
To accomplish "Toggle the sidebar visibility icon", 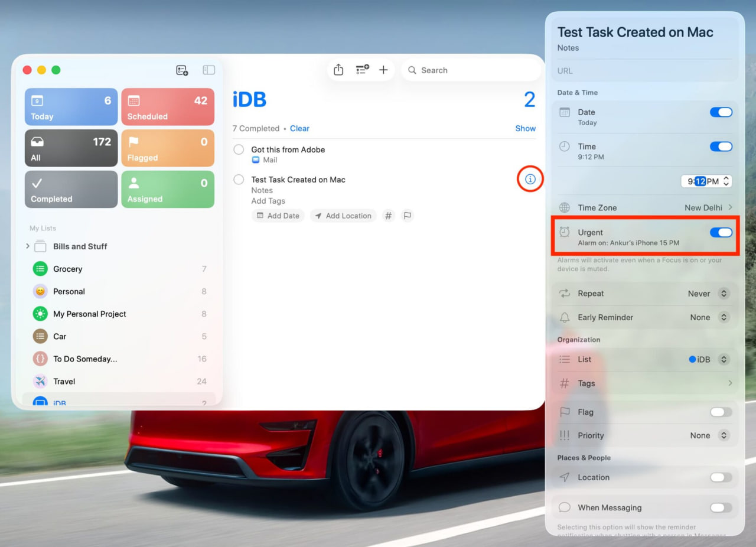I will click(x=209, y=70).
